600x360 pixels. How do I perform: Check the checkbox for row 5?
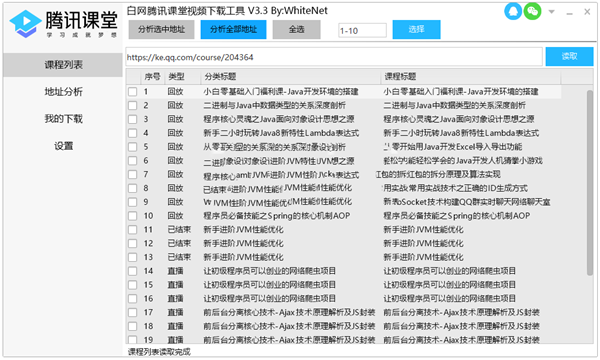[x=132, y=147]
